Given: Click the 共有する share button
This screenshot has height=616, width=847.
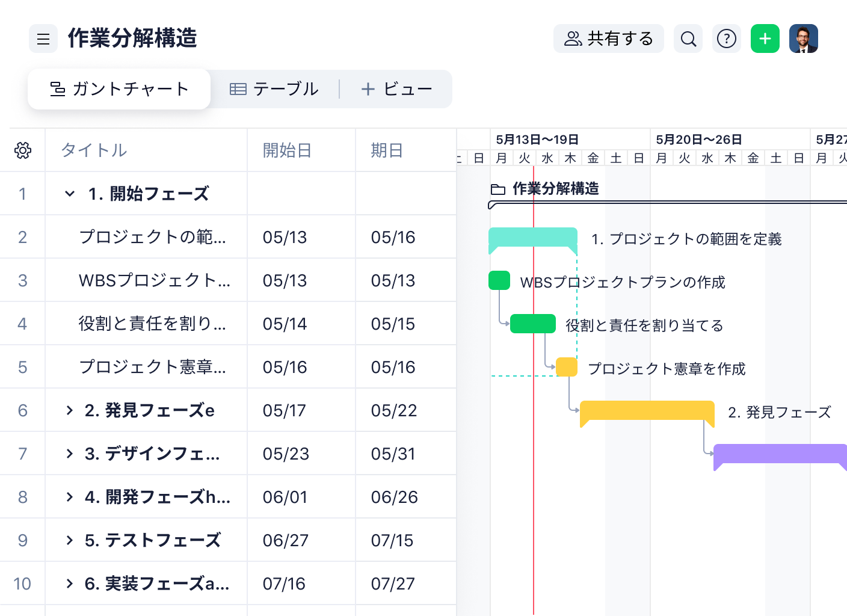Looking at the screenshot, I should coord(608,39).
